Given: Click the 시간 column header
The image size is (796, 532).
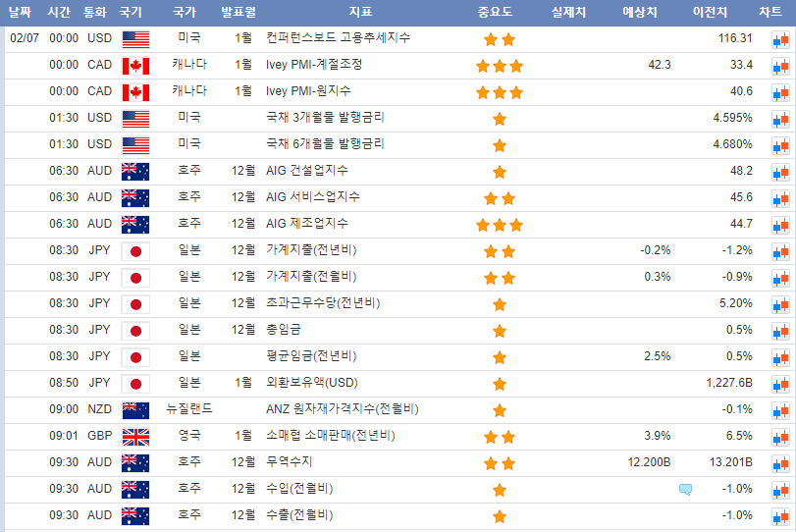Looking at the screenshot, I should tap(59, 13).
